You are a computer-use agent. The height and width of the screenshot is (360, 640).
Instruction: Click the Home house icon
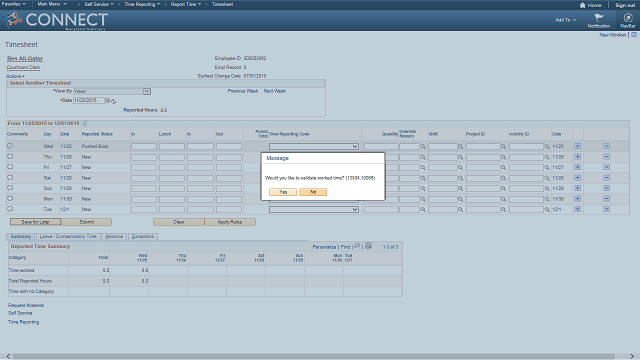(582, 5)
